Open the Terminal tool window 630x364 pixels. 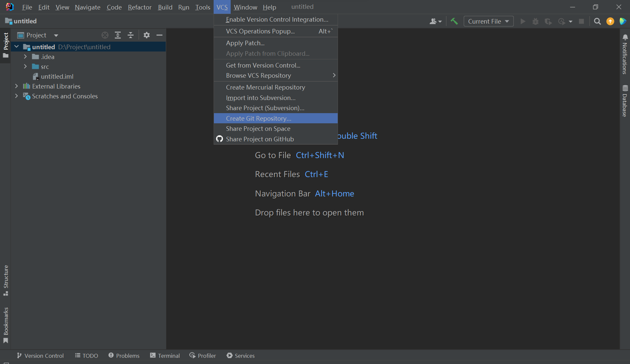point(165,355)
